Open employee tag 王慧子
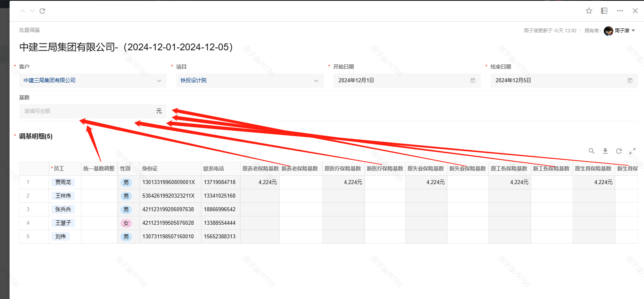Screen dimensions: 644x299 63,223
